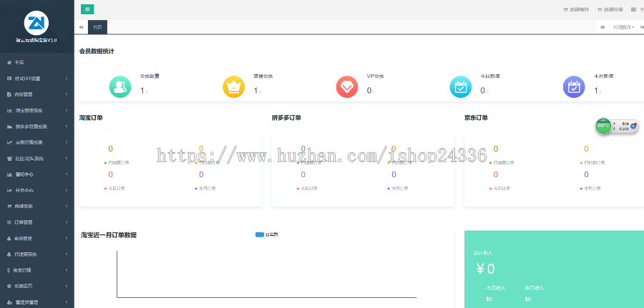The image size is (644, 308).
Task: Click 已结算订单 under 淘宝订单
Action: tap(118, 162)
